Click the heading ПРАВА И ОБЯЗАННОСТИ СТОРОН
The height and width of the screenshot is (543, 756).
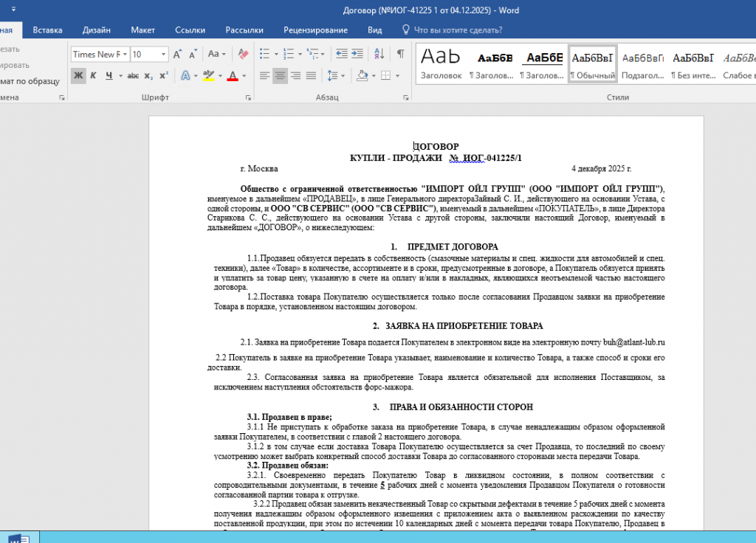point(461,407)
